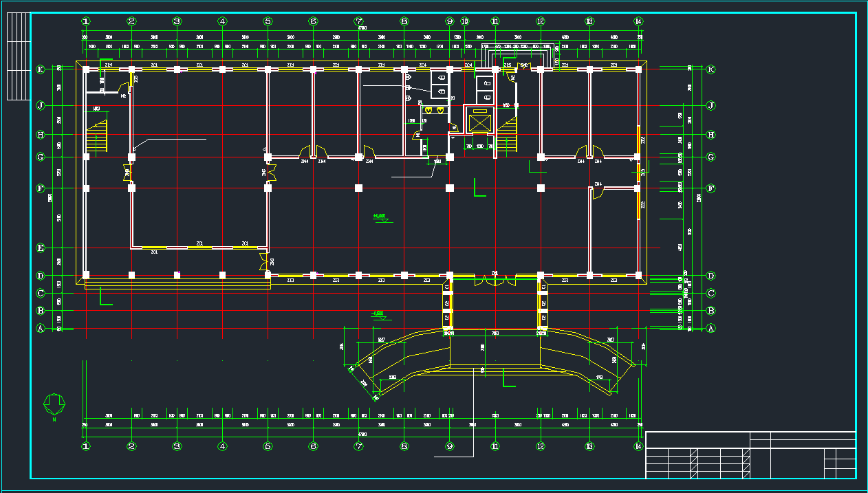Image resolution: width=868 pixels, height=493 pixels.
Task: Click the title block in bottom-right corner
Action: coord(750,454)
